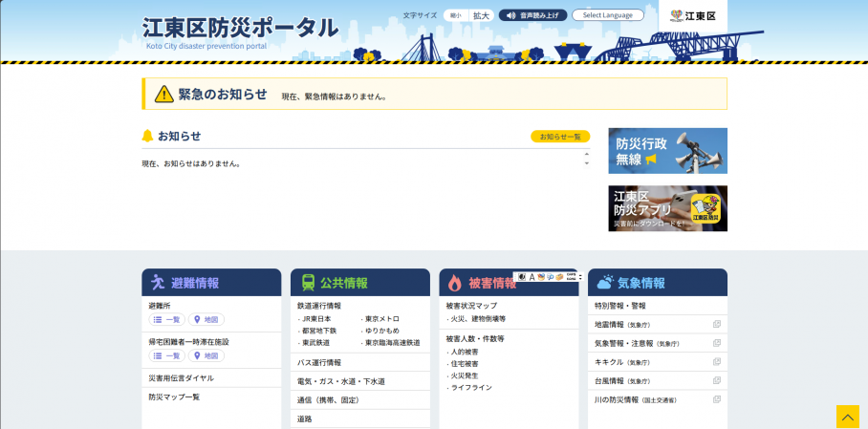Open the IME toolbar options arrow
This screenshot has width=868, height=429.
pyautogui.click(x=580, y=277)
